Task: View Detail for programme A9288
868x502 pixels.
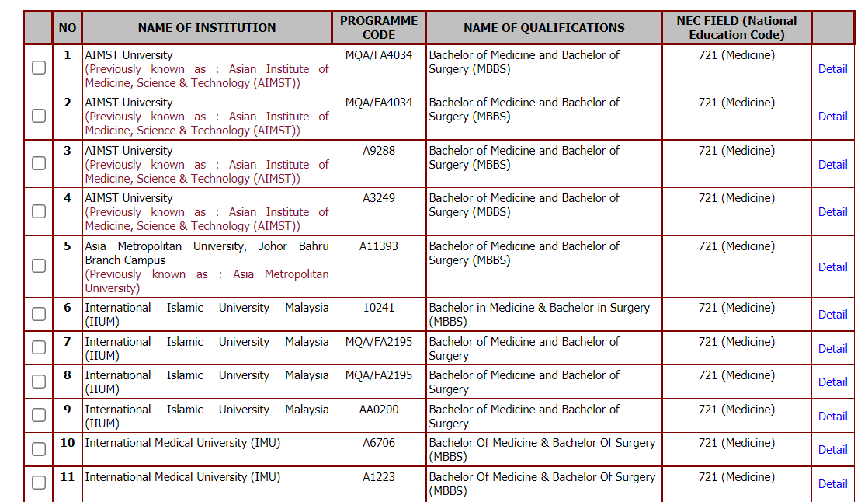Action: (832, 165)
